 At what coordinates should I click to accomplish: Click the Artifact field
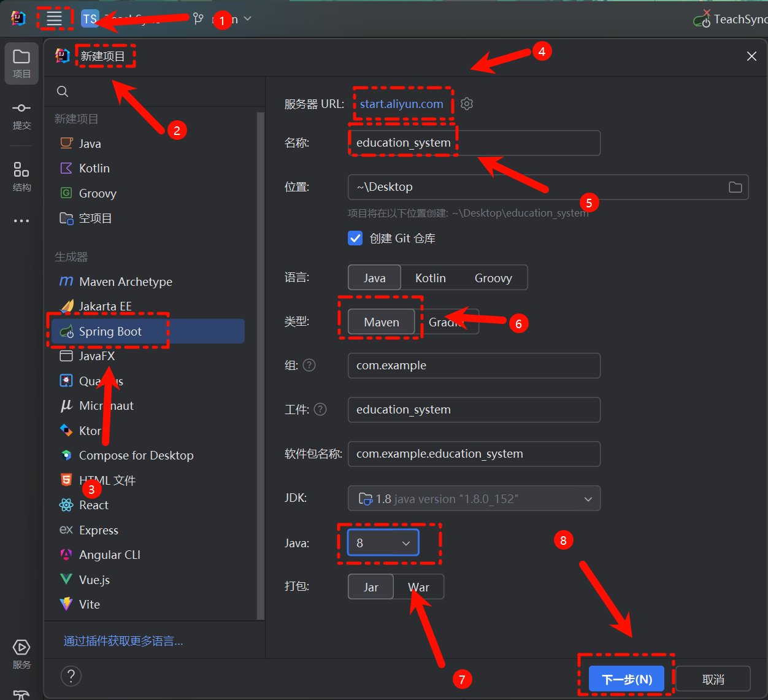474,410
